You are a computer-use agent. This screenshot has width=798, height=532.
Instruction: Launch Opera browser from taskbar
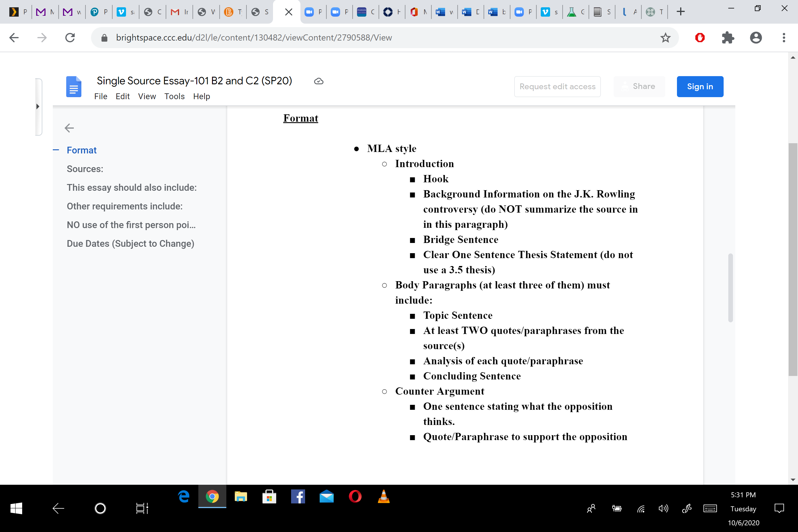click(x=355, y=497)
